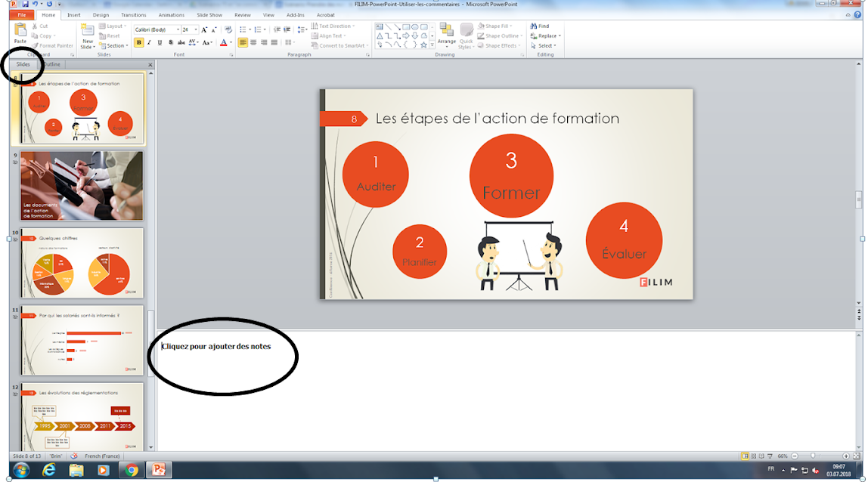Image resolution: width=868 pixels, height=482 pixels.
Task: Click the Google Chrome taskbar icon
Action: point(132,470)
